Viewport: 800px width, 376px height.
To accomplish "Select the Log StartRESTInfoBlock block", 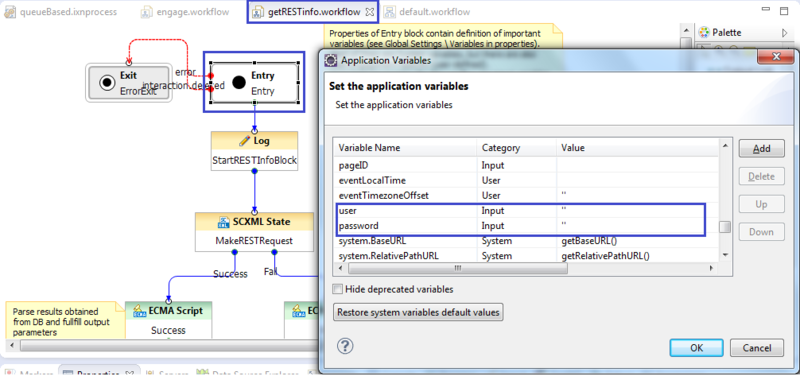I will [x=254, y=151].
